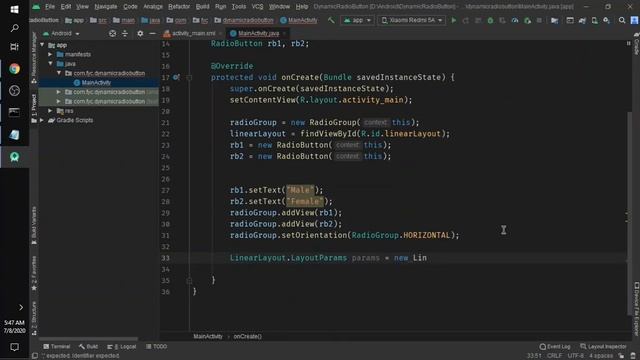
Task: Click the dynamicradiobutton breadcrumb in the navigation bar
Action: 244,20
